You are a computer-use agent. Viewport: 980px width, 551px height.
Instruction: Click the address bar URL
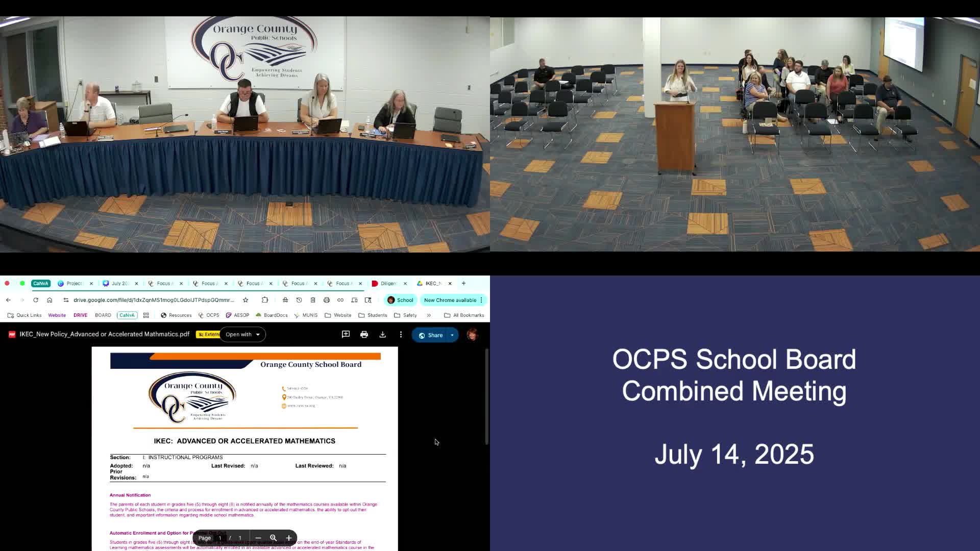(x=153, y=300)
